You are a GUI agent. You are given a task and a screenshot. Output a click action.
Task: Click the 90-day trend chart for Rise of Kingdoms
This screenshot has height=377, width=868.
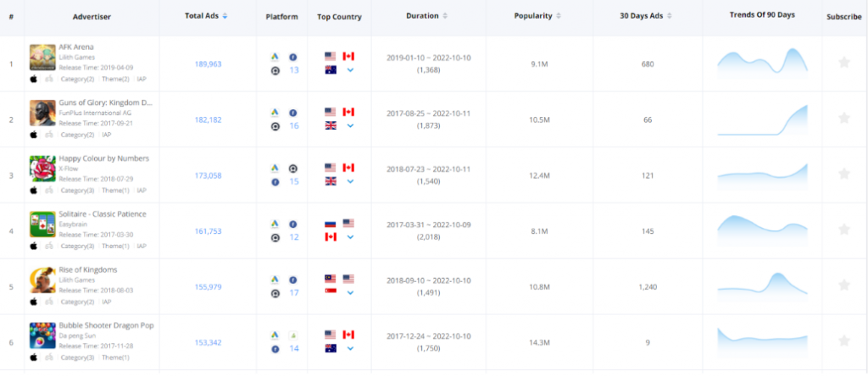pyautogui.click(x=762, y=285)
